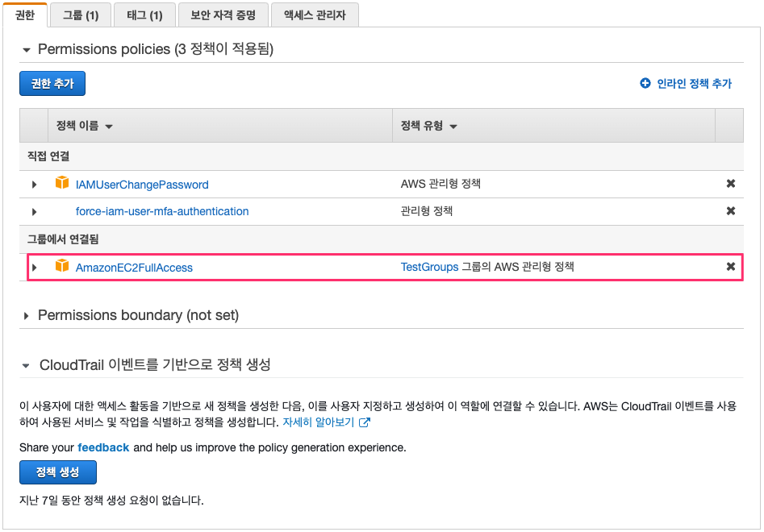Remove force-iam-user-mfa-authentication with its X icon

(730, 210)
